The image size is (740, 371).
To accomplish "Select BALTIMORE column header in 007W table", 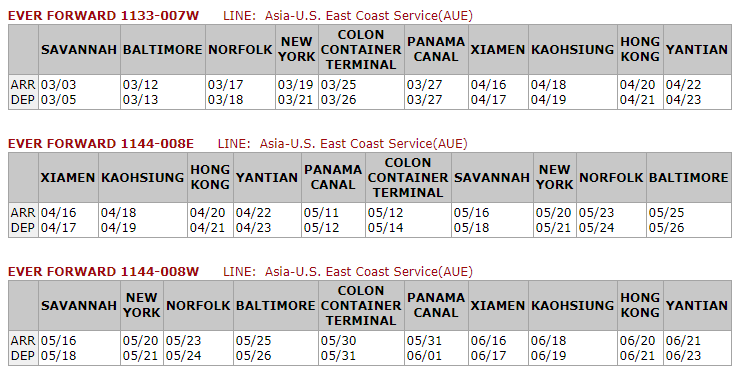I will click(x=162, y=50).
